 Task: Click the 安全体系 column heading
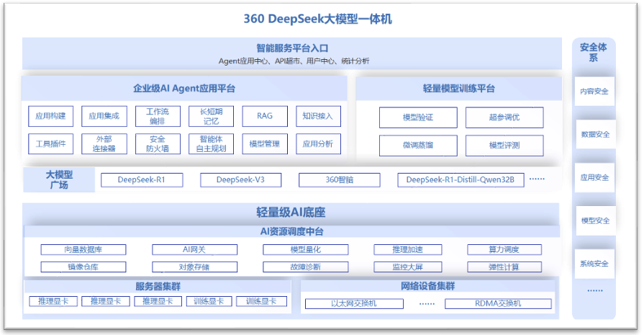pyautogui.click(x=594, y=53)
